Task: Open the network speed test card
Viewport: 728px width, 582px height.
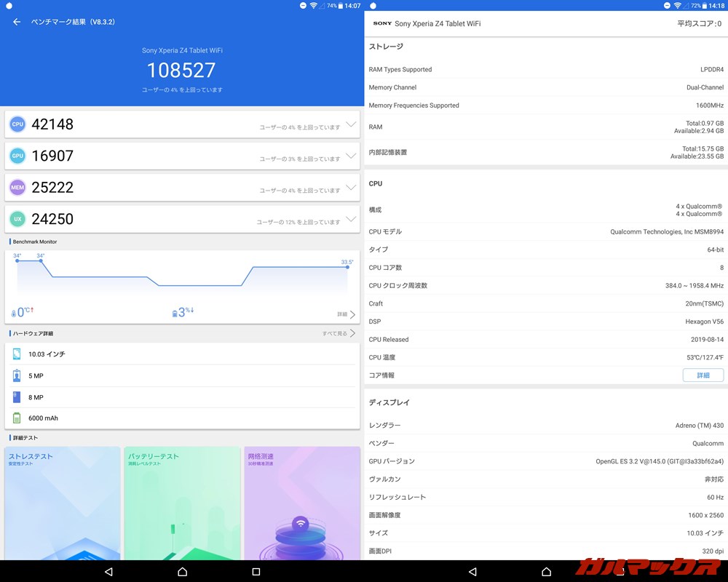Action: click(x=302, y=502)
